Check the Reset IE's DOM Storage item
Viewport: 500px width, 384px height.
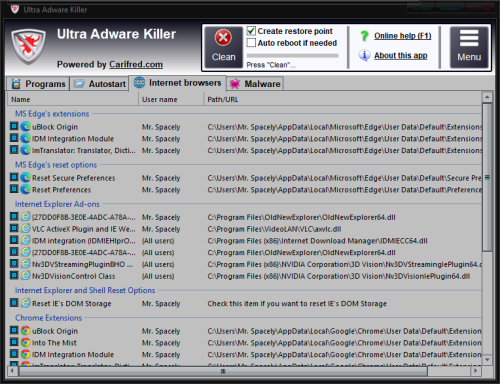tap(14, 303)
